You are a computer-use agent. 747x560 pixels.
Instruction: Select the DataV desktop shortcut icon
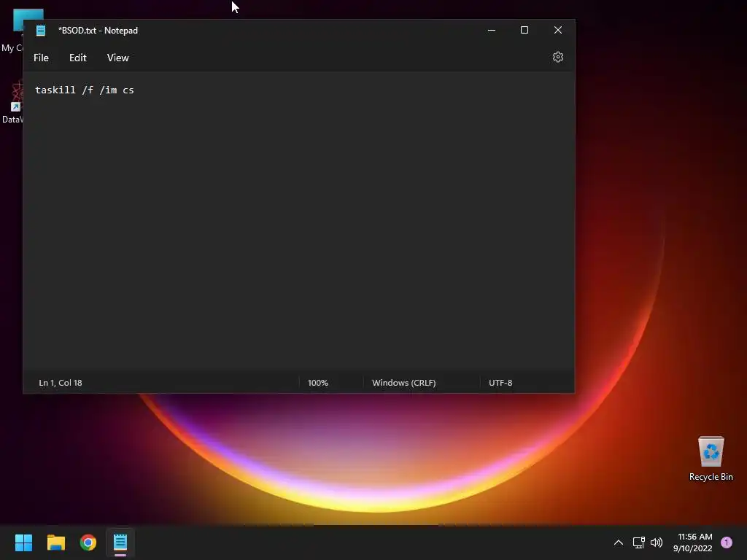coord(12,102)
